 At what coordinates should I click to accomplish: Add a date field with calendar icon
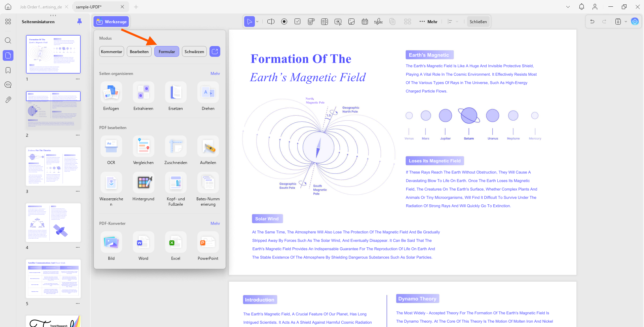coord(365,22)
